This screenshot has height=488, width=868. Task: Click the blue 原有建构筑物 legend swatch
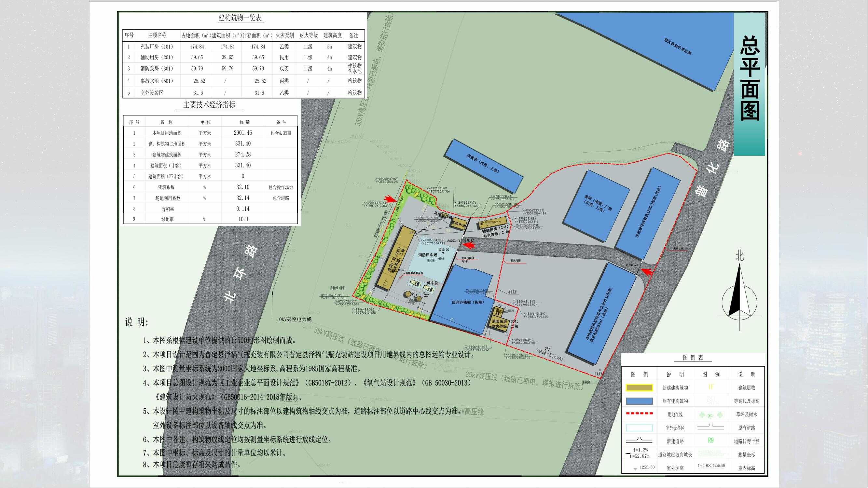(x=639, y=401)
